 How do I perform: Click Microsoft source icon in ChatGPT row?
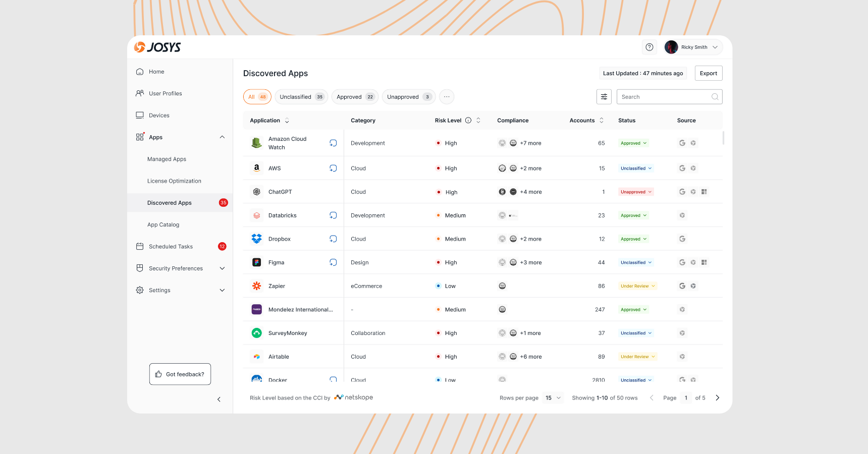click(704, 192)
